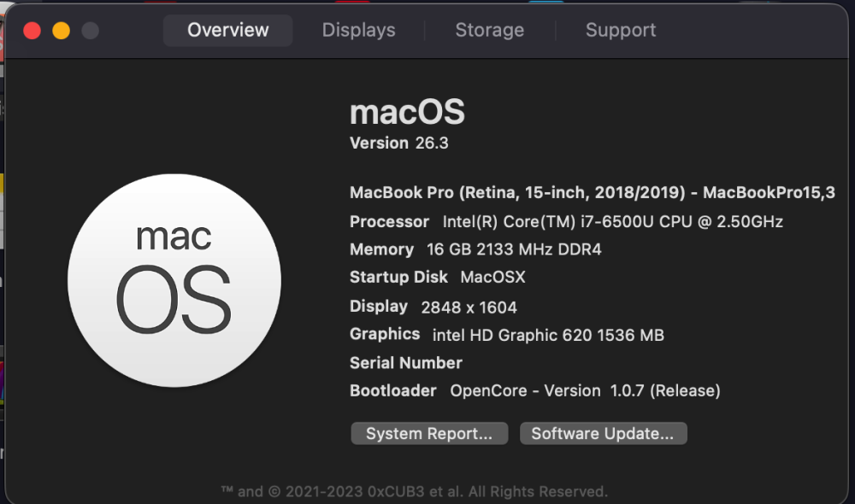
Task: Click the Startup Disk label
Action: [x=398, y=278]
